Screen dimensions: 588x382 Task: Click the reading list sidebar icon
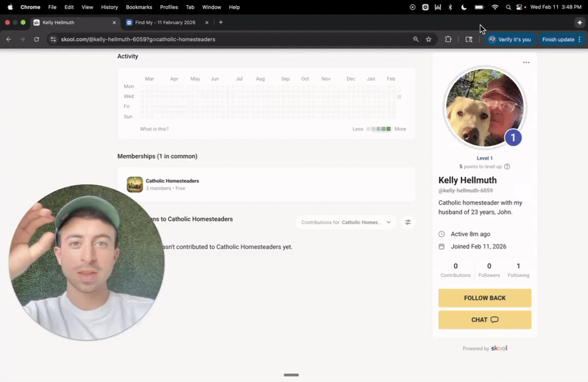click(x=469, y=39)
